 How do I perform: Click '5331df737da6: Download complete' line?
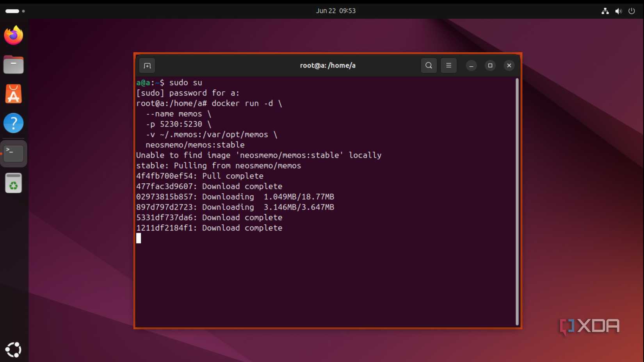[x=209, y=218]
